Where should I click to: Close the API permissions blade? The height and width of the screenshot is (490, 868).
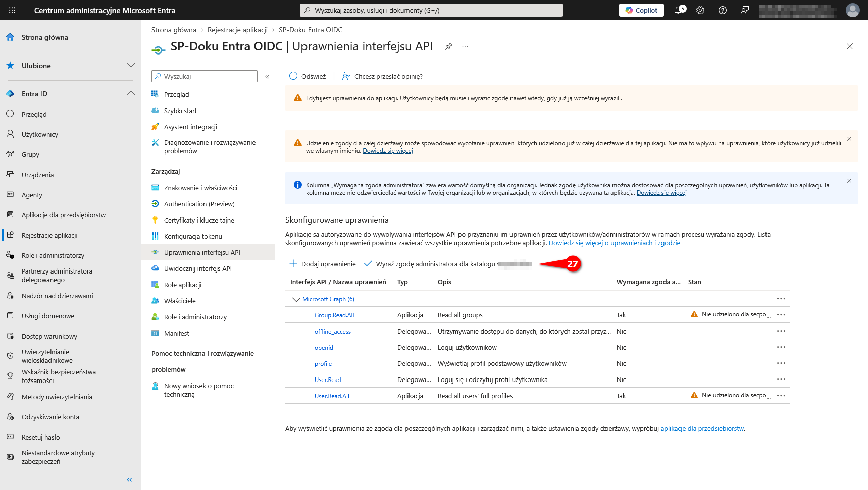pyautogui.click(x=850, y=46)
